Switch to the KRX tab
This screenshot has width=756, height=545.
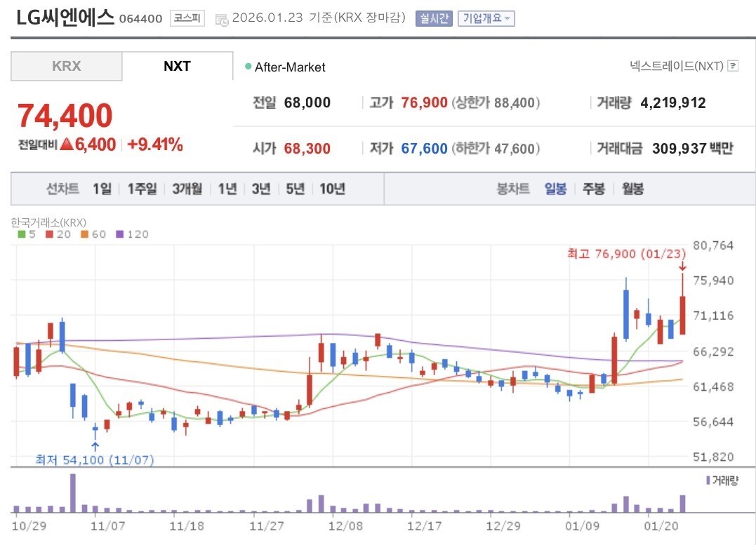pyautogui.click(x=67, y=66)
